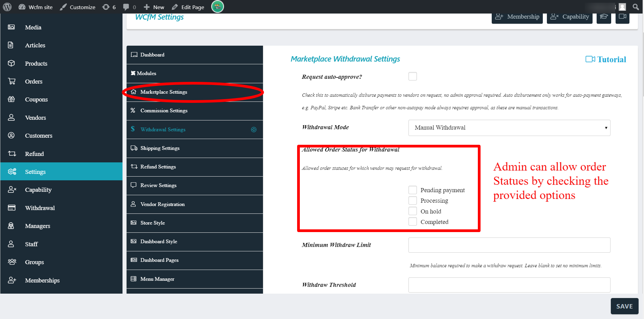Screen dimensions: 644x319
Task: Open Refund Settings tab
Action: (x=195, y=167)
